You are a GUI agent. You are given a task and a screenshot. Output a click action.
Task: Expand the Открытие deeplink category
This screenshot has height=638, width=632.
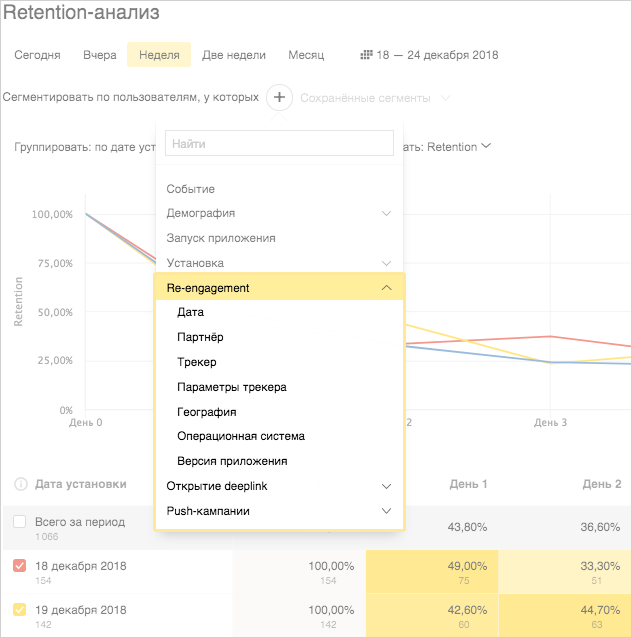pyautogui.click(x=386, y=486)
